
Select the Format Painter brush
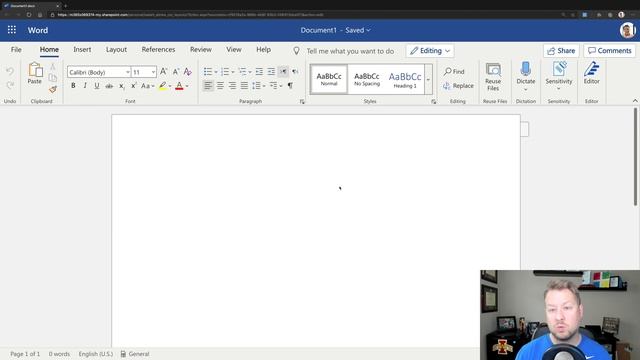(x=53, y=89)
